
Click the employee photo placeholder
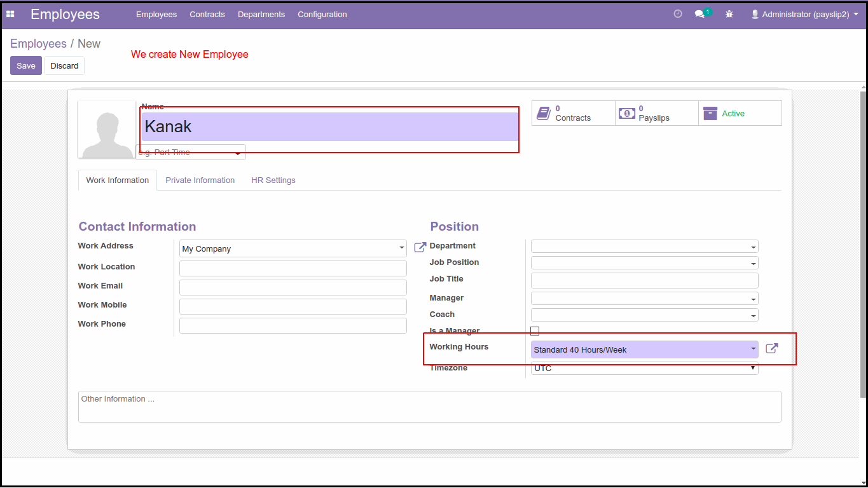[x=107, y=130]
